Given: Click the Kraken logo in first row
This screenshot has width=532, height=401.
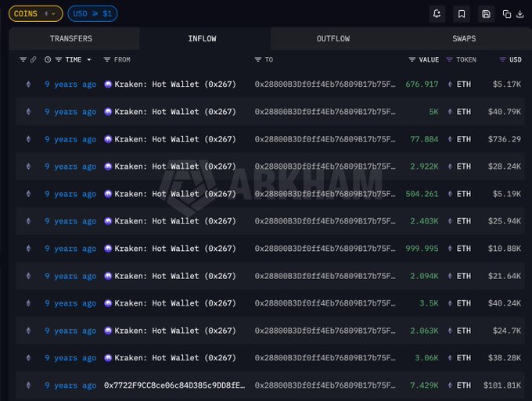Looking at the screenshot, I should (x=108, y=84).
